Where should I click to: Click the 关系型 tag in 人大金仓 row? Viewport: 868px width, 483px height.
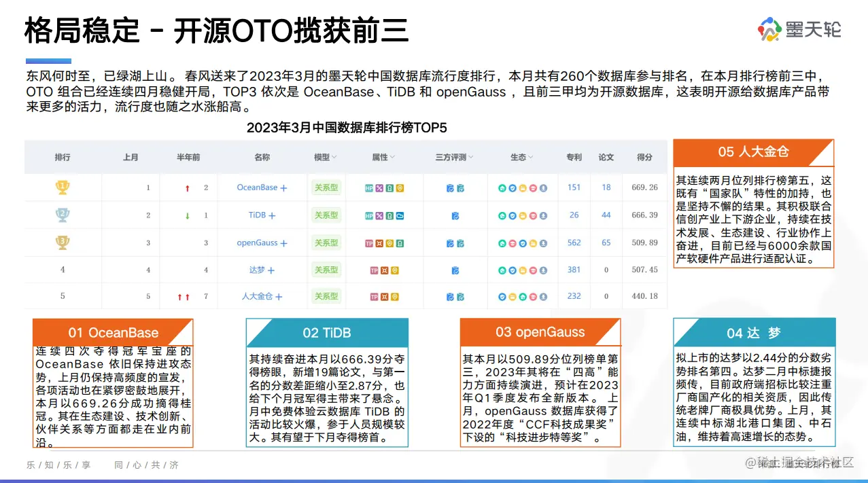pos(326,297)
